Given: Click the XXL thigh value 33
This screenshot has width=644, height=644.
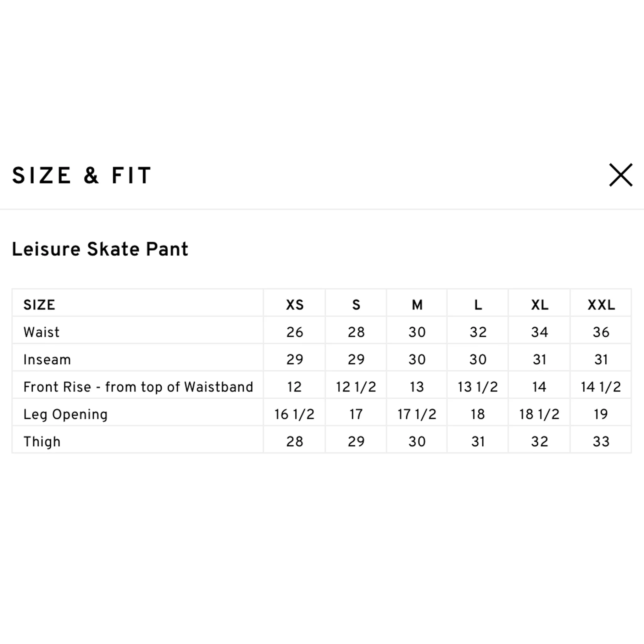Looking at the screenshot, I should [601, 442].
